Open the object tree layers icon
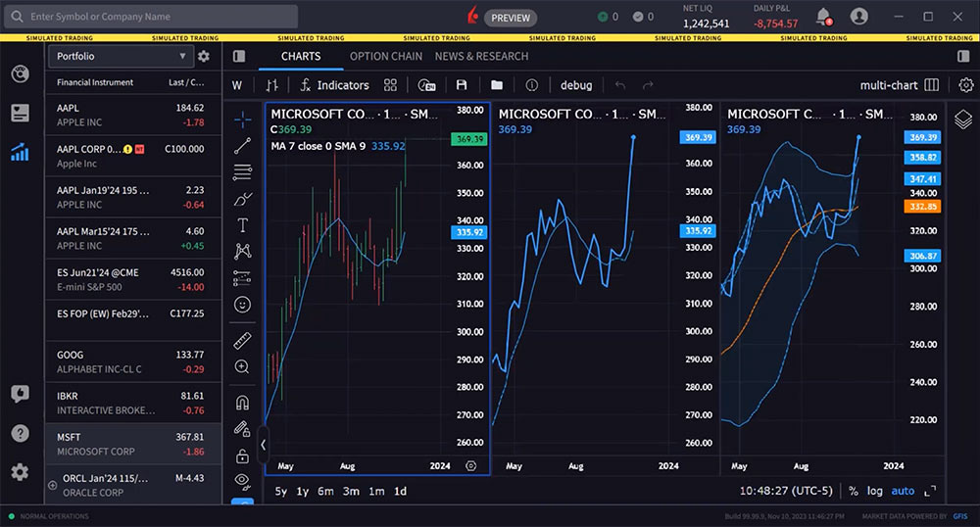 tap(963, 119)
